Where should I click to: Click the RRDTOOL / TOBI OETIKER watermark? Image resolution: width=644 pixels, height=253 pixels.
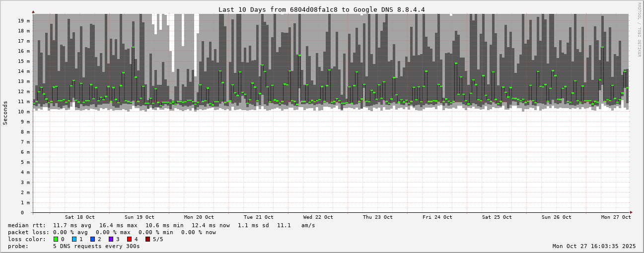639,30
